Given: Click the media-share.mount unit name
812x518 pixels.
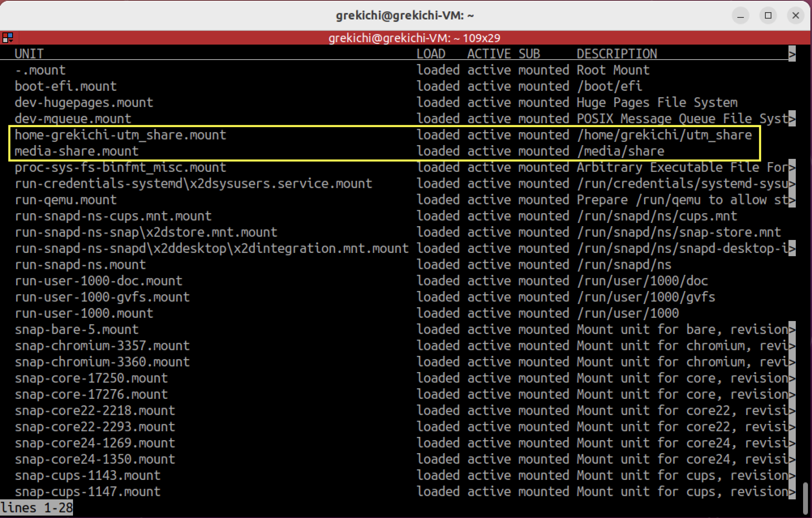Looking at the screenshot, I should [x=77, y=151].
